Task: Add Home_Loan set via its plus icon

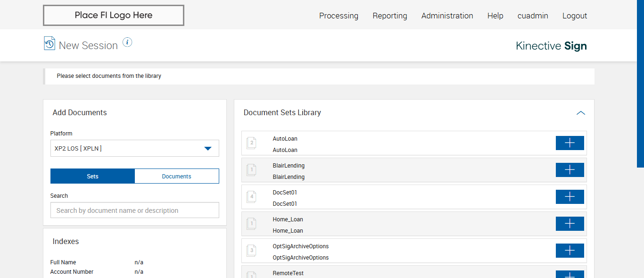Action: tap(570, 224)
